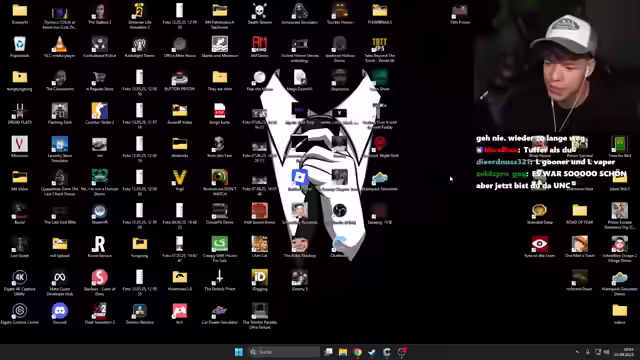Viewport: 640px width, 360px height.
Task: Select the Counter-Strike 2 desktop shortcut
Action: pos(100,111)
